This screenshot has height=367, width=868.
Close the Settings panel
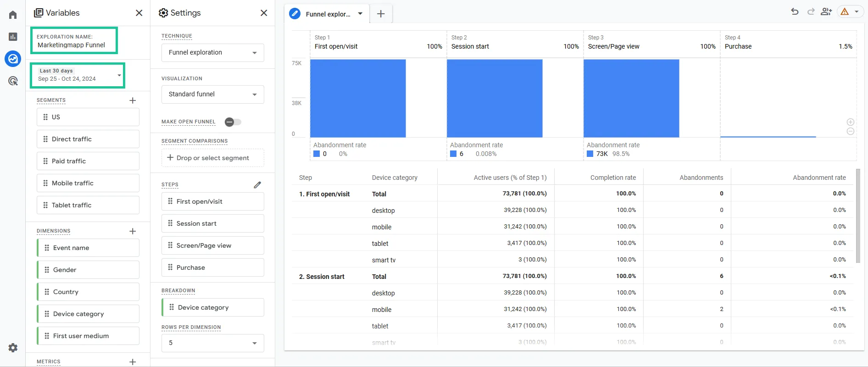[264, 13]
